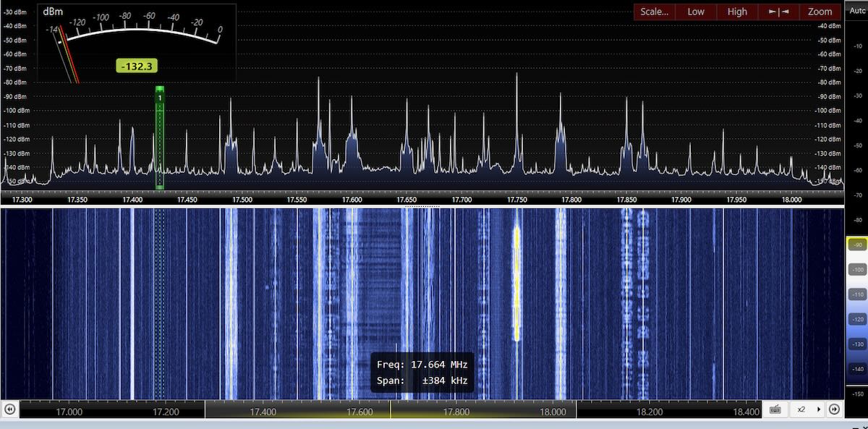Click the Low button in spectrum toolbar
Viewport: 868px width, 429px height.
(x=696, y=12)
